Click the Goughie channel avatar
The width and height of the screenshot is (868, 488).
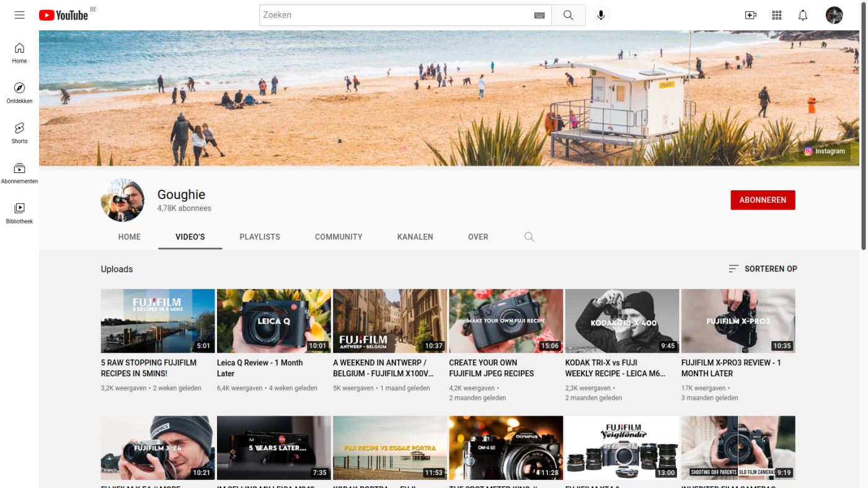click(x=123, y=200)
